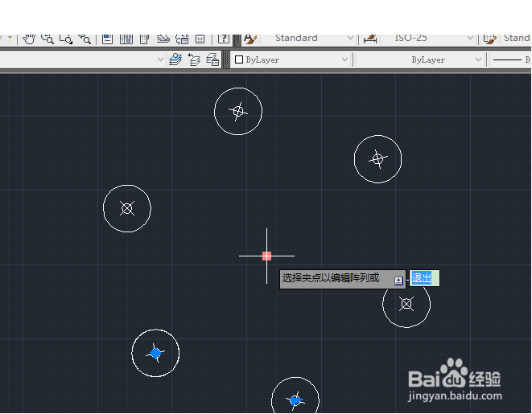Open the Layer States Manager icon
532x414 pixels.
[x=212, y=59]
